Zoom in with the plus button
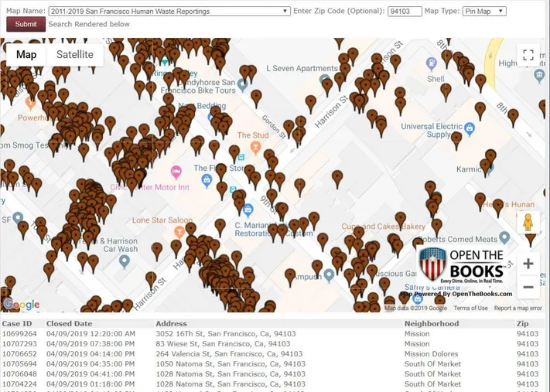Image resolution: width=550 pixels, height=392 pixels. pyautogui.click(x=528, y=264)
